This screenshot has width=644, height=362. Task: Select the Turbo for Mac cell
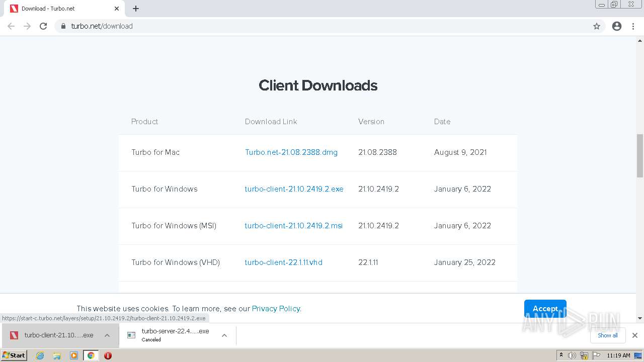pyautogui.click(x=155, y=152)
